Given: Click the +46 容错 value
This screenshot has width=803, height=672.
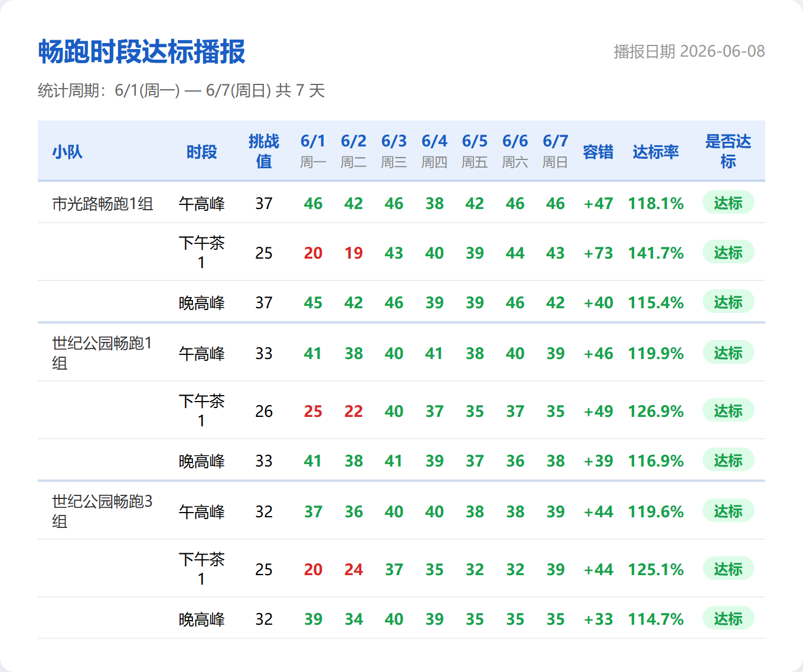Looking at the screenshot, I should (x=598, y=354).
